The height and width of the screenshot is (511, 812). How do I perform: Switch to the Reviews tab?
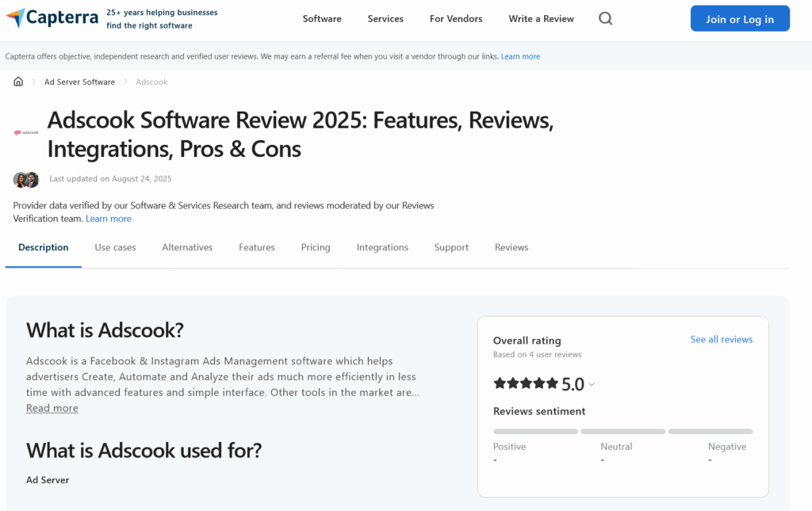tap(511, 247)
